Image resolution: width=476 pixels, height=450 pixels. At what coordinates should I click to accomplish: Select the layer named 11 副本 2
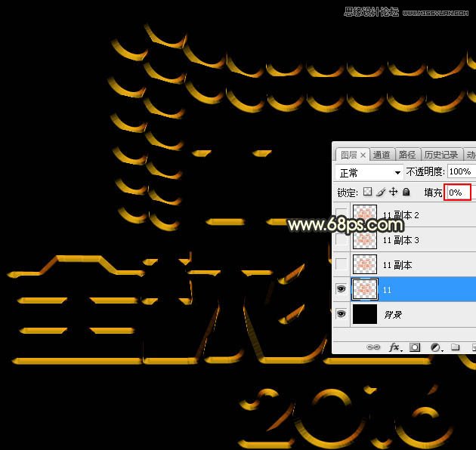[x=400, y=215]
